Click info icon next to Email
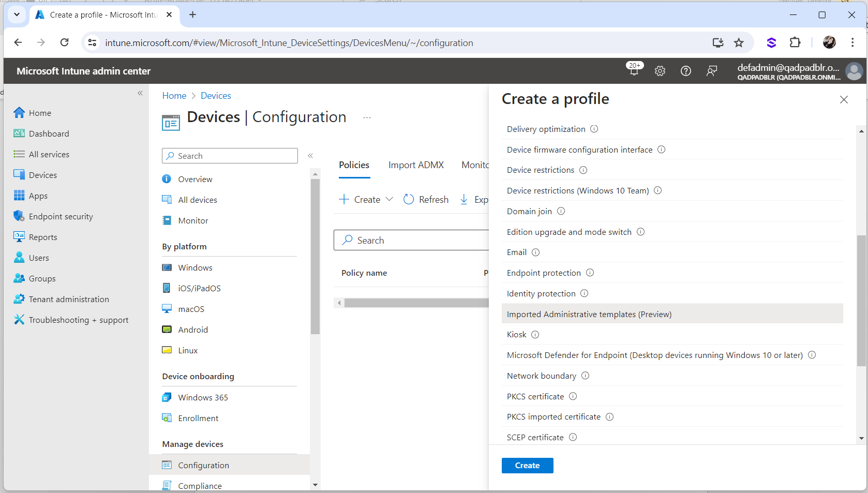The width and height of the screenshot is (868, 493). click(536, 252)
